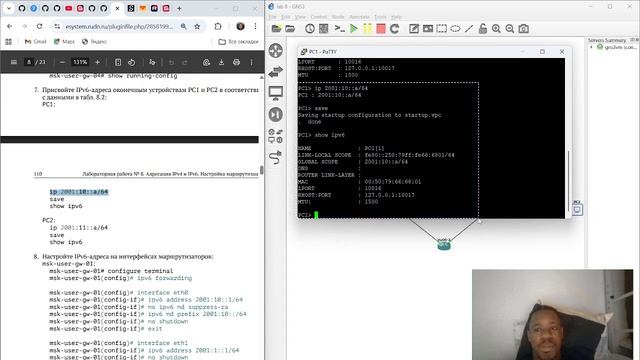Browse routers in GNS3 device sidebar

pos(276,51)
